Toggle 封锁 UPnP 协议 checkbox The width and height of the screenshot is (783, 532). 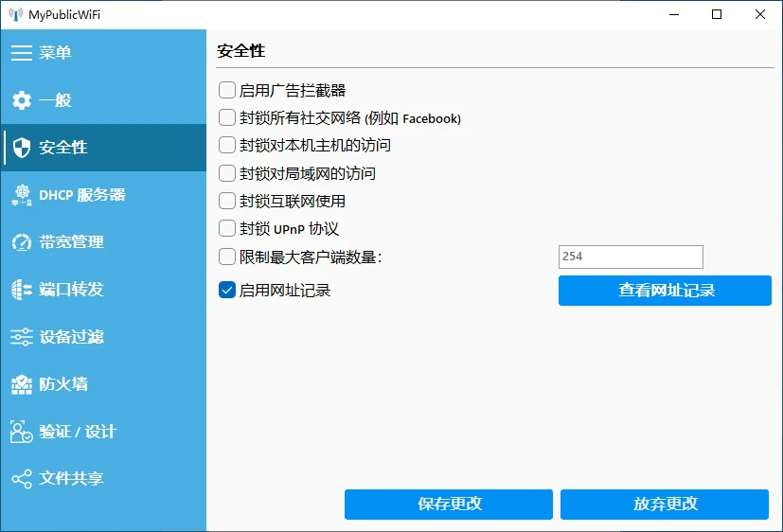227,228
